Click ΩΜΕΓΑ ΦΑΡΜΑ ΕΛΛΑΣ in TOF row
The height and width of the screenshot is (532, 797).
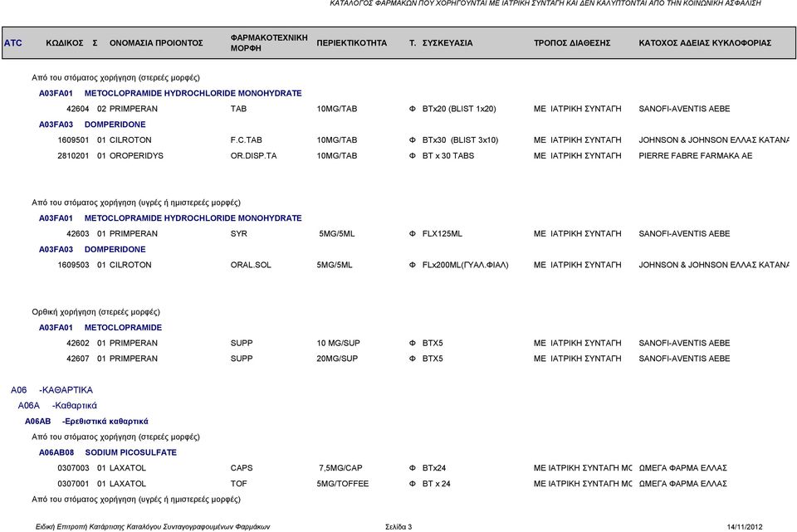[682, 484]
